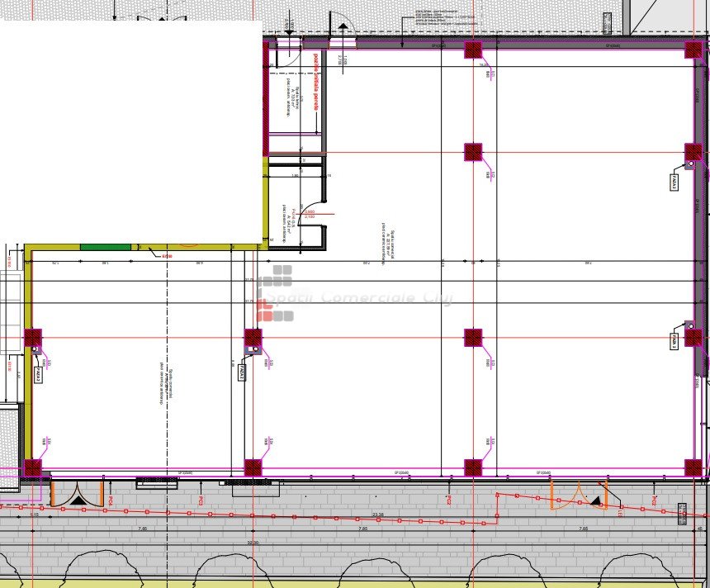Click the red PC3 label near the left double door
Viewport: 710px width, 588px height.
[201, 500]
